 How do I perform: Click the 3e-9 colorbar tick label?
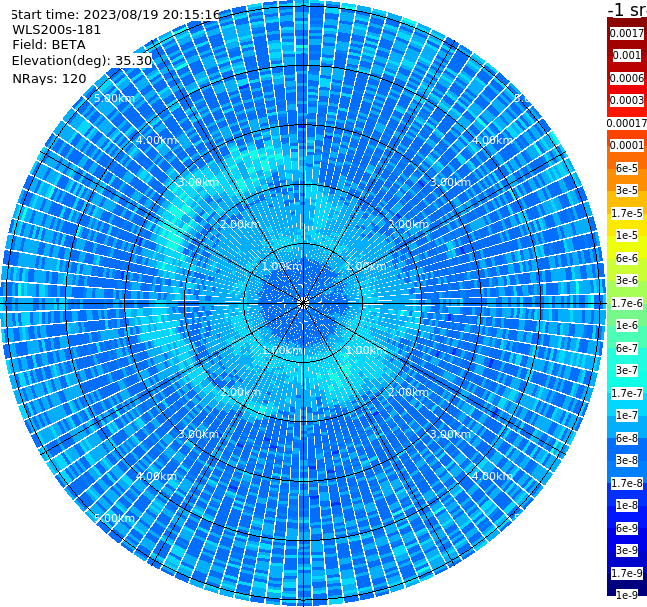tap(627, 550)
